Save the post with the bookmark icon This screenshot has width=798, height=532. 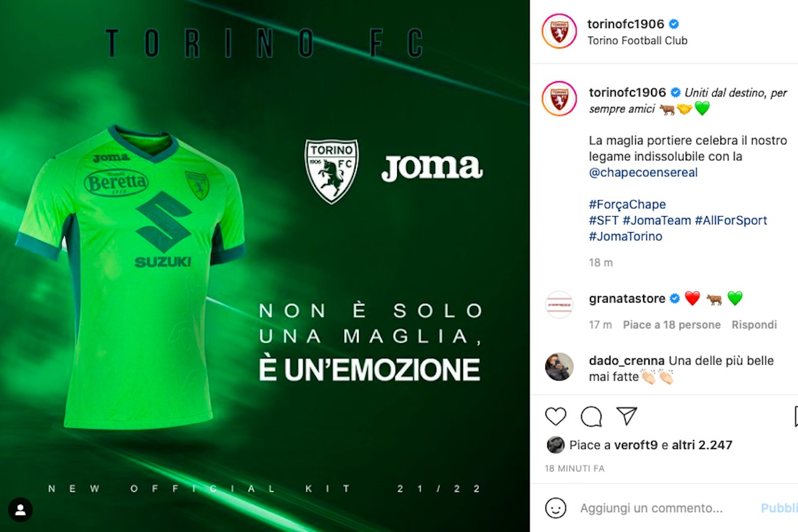point(796,416)
